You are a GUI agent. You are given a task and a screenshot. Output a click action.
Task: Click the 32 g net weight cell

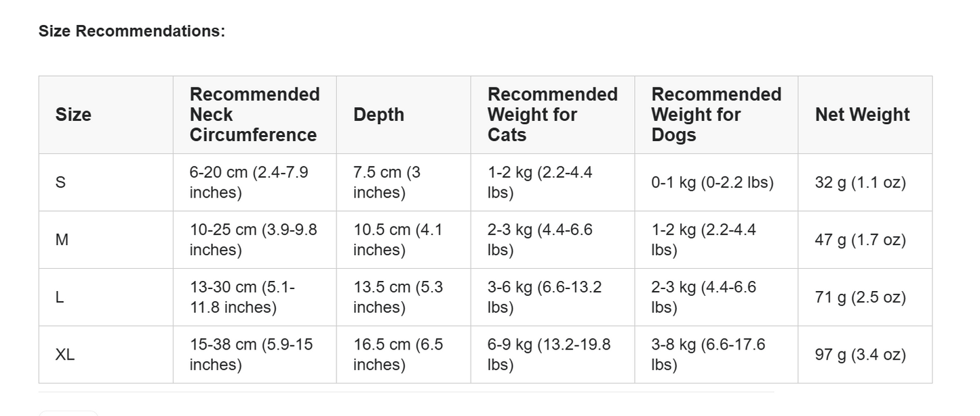coord(860,183)
